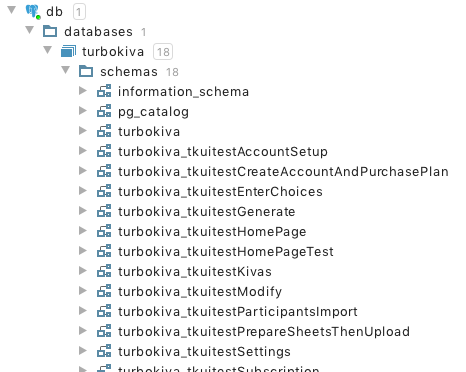
Task: Expand the turbokiva_tkuitestAccountSetup schema
Action: [x=83, y=151]
